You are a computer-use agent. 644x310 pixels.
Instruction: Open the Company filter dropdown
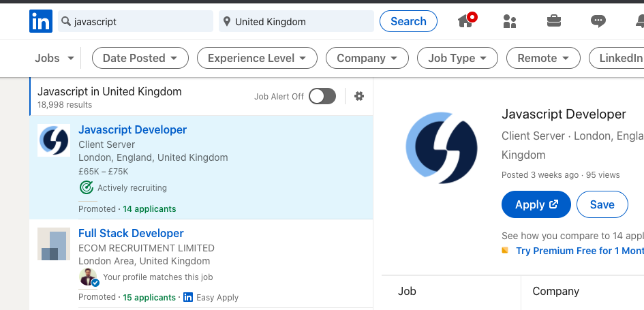point(367,58)
